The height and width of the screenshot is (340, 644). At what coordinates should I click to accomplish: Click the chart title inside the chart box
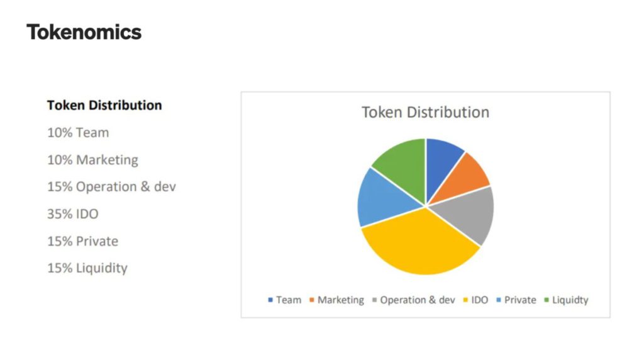pyautogui.click(x=425, y=113)
